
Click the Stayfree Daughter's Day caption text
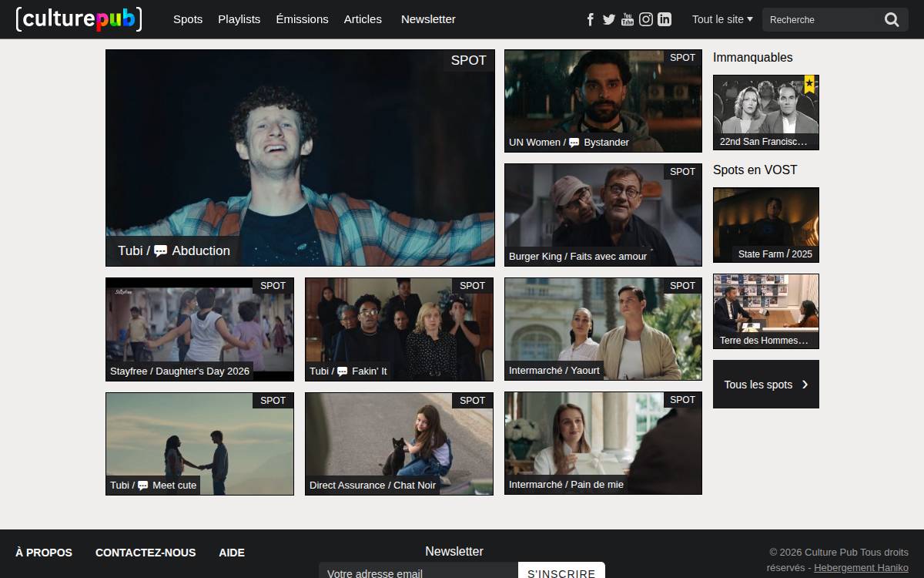pos(179,371)
